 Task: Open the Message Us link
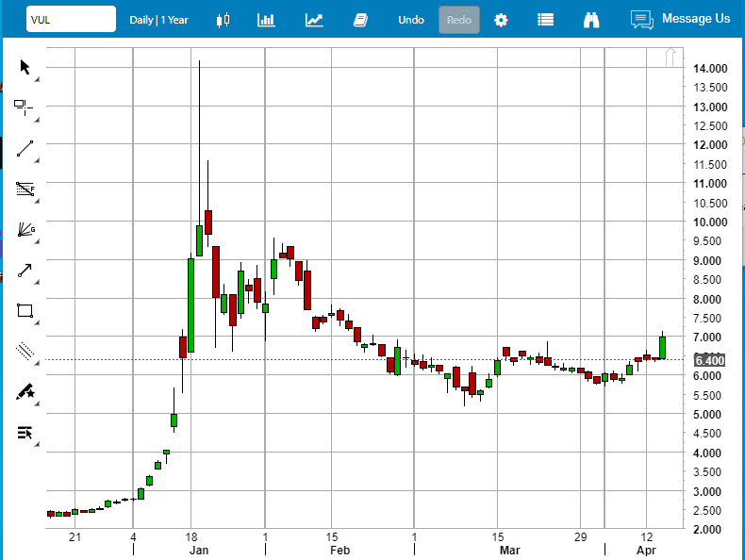(x=696, y=19)
